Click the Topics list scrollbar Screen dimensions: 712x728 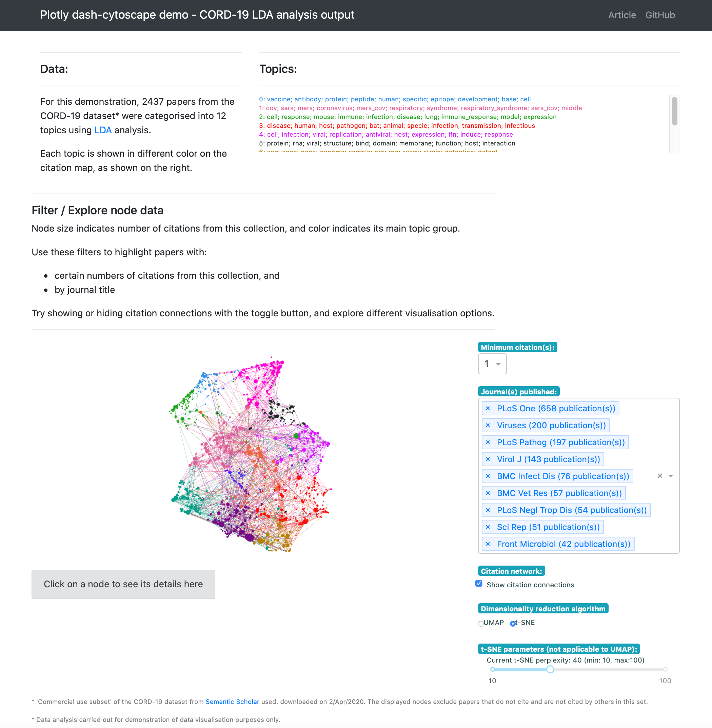pyautogui.click(x=674, y=112)
